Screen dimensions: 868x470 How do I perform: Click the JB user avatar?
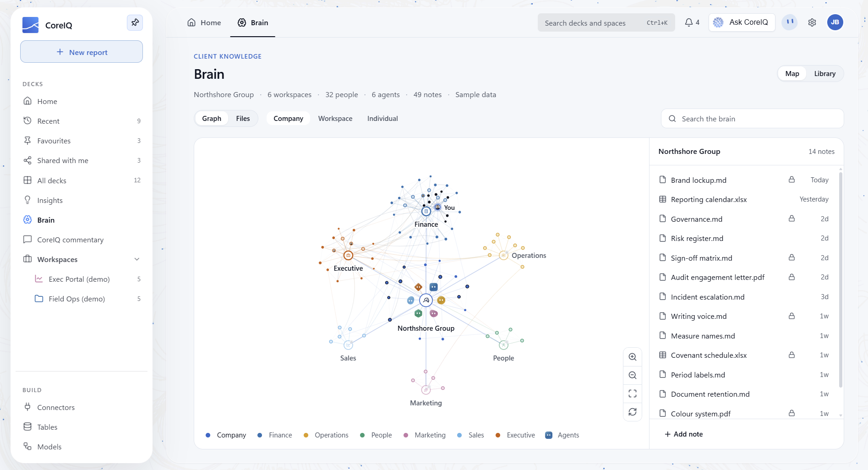click(835, 22)
